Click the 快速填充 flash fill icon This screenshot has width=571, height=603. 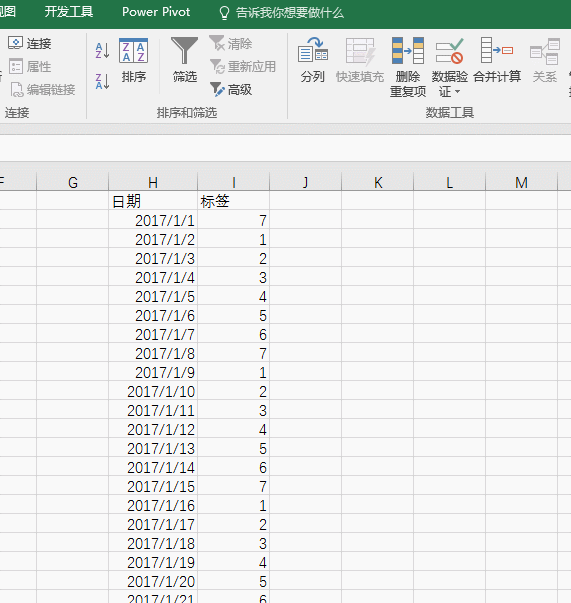360,51
